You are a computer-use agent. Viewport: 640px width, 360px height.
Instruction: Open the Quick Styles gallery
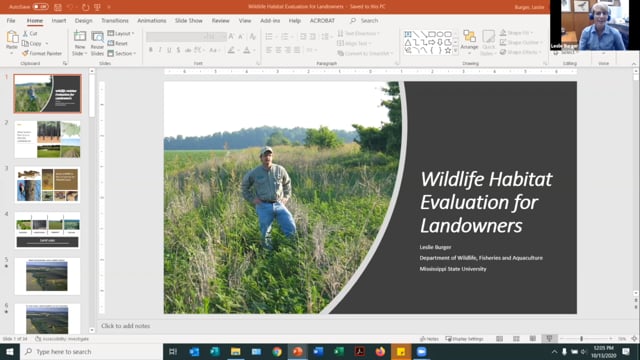488,43
